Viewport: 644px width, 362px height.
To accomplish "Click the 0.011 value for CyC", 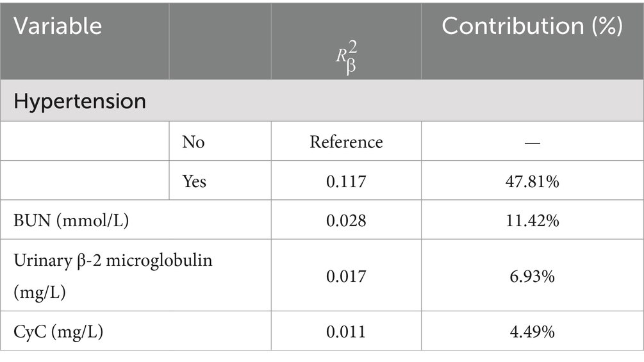I will click(346, 332).
